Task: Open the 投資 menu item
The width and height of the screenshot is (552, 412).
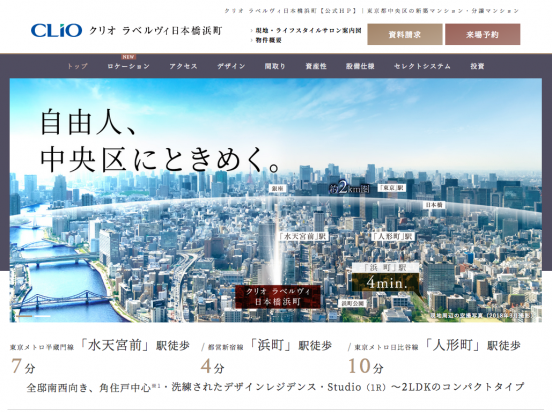Action: pyautogui.click(x=477, y=66)
